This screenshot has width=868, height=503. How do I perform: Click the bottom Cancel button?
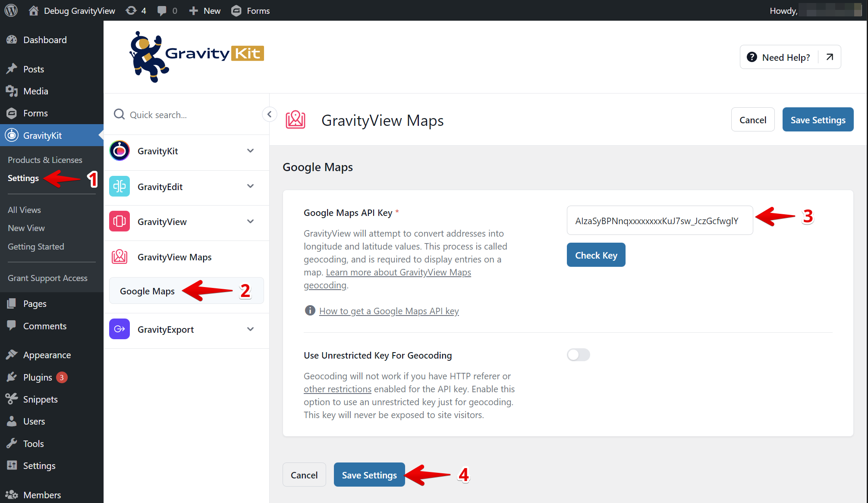click(304, 475)
